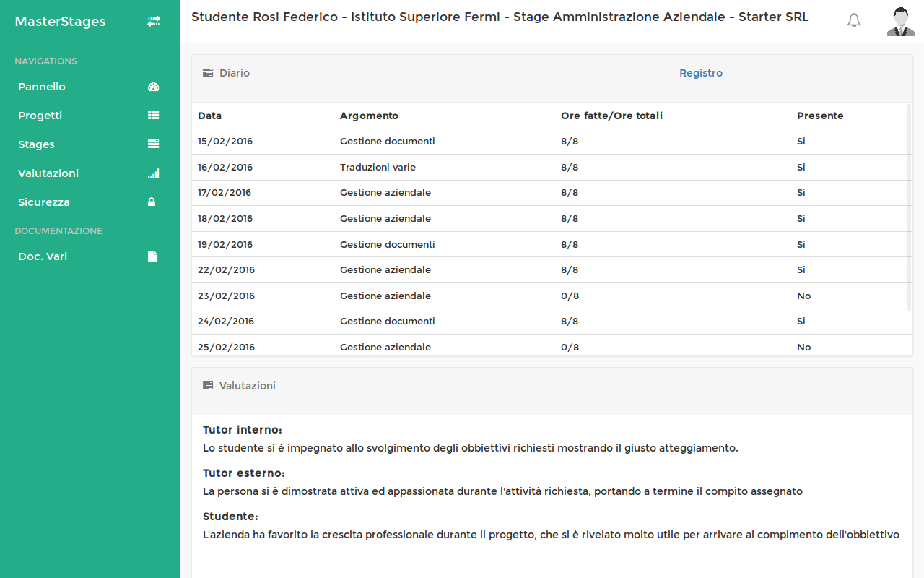
Task: Select the 19/02/2016 date cell
Action: [x=225, y=244]
